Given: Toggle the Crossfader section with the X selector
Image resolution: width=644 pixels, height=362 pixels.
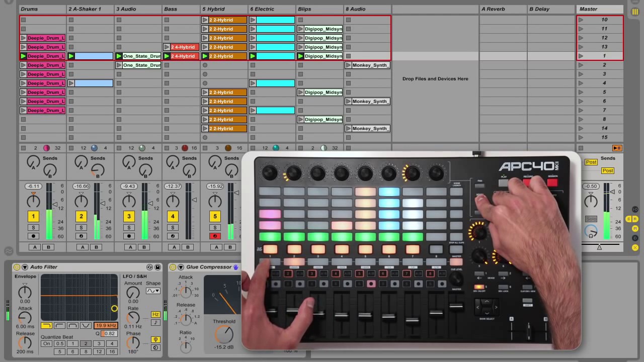Looking at the screenshot, I should click(x=635, y=247).
